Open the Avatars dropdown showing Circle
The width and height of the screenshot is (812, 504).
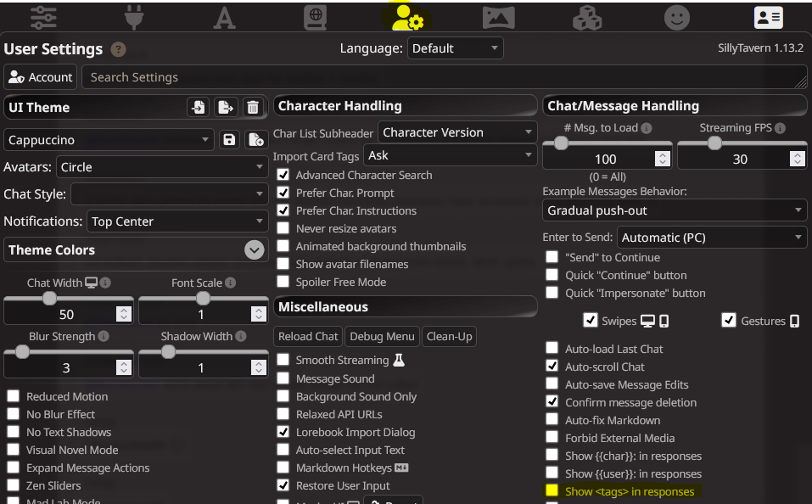click(162, 167)
